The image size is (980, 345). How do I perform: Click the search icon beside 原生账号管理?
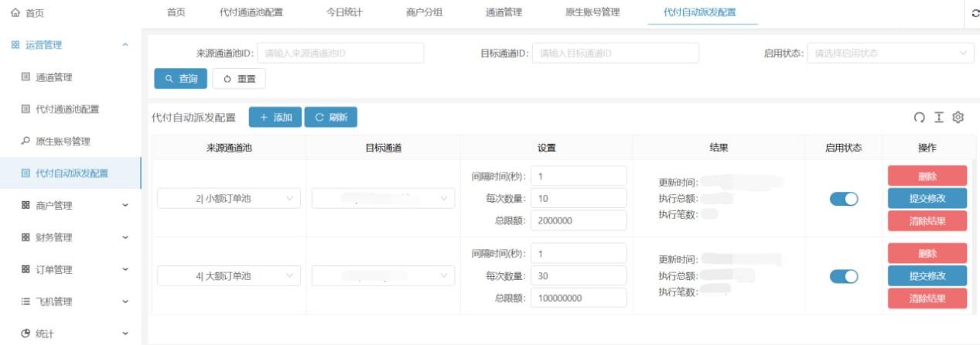click(26, 141)
